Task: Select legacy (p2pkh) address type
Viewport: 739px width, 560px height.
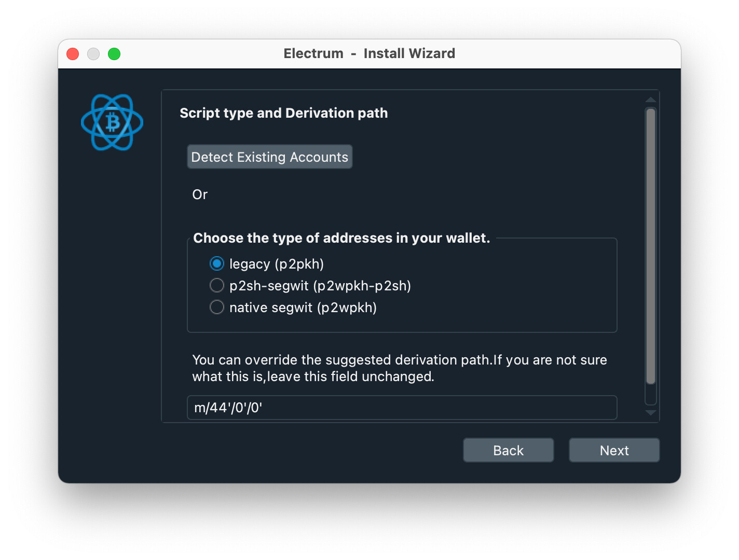Action: [217, 264]
